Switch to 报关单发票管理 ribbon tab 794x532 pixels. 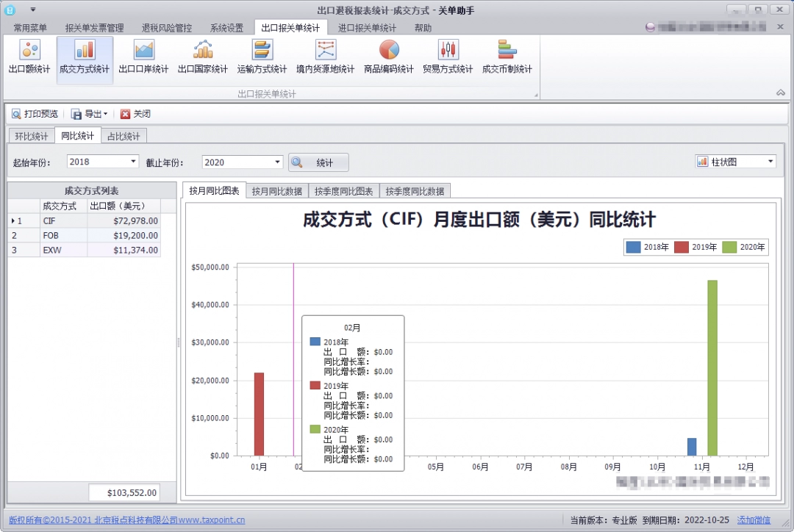pyautogui.click(x=95, y=28)
